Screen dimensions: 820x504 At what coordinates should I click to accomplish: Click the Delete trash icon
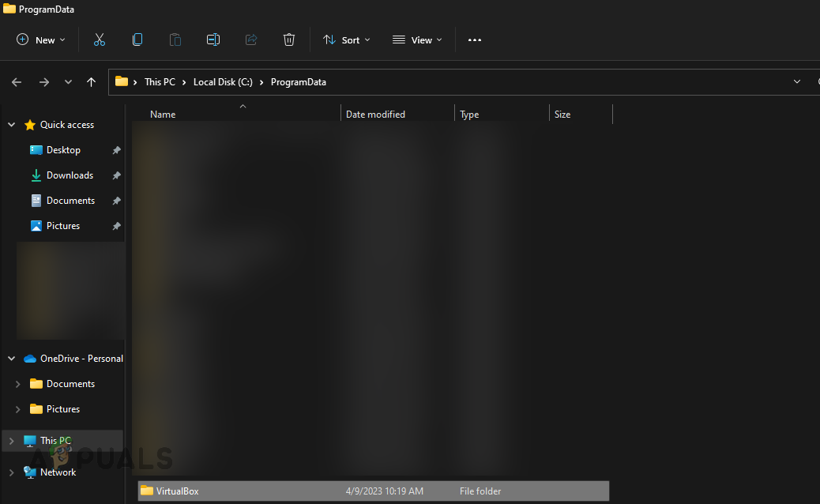pyautogui.click(x=288, y=39)
